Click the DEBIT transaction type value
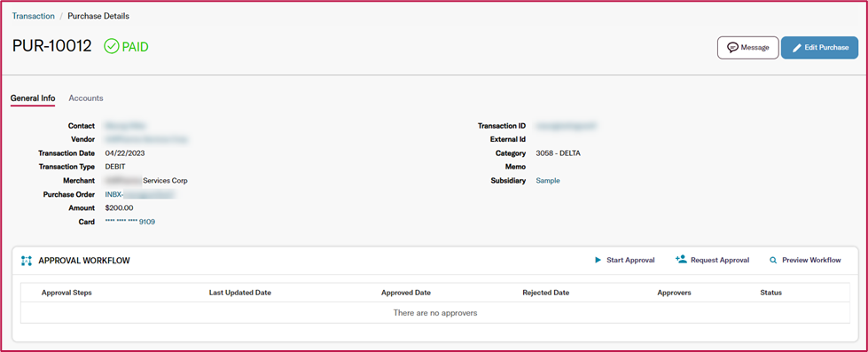 [115, 167]
